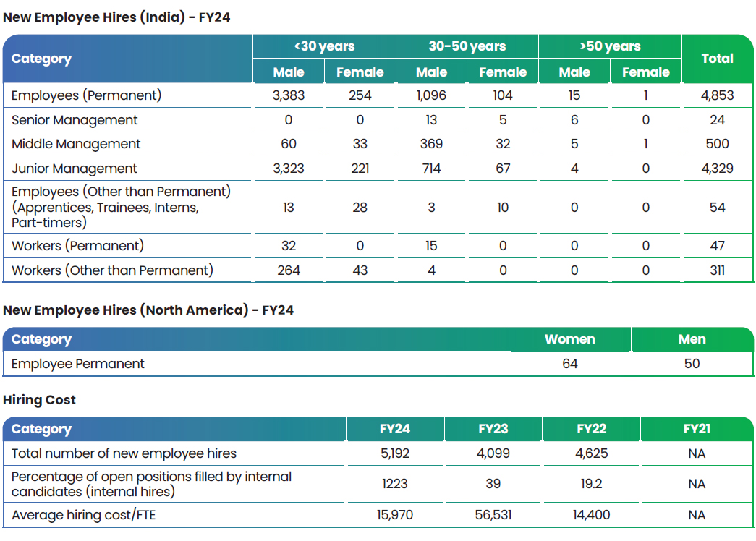
Task: Click the total 47 for Workers (Permanent)
Action: [718, 246]
